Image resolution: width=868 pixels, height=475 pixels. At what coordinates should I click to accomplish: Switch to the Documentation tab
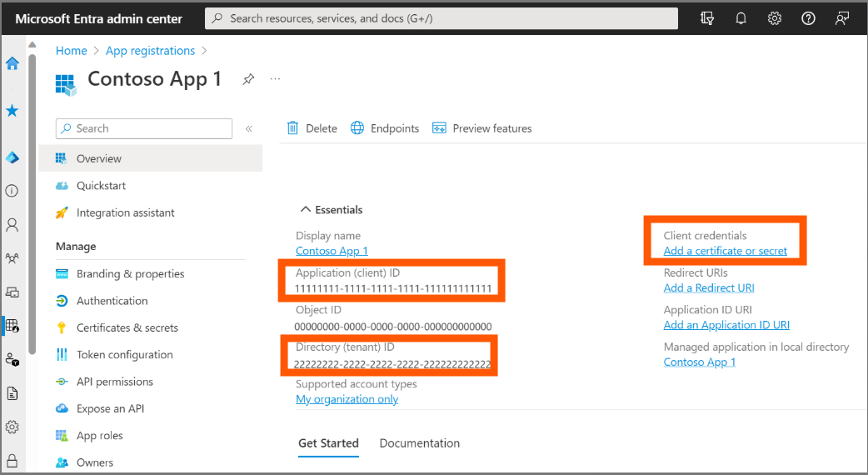[x=420, y=443]
